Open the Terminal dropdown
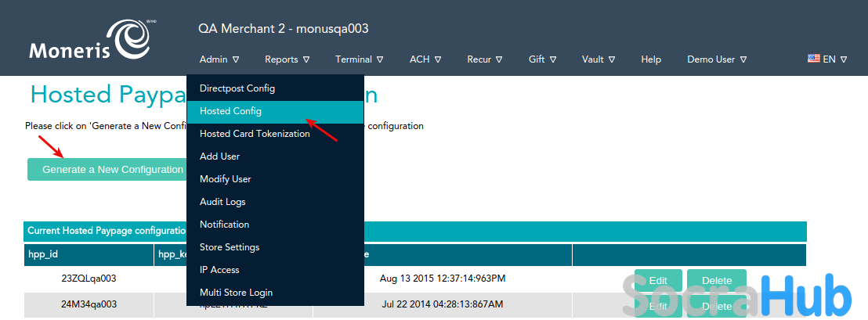The image size is (868, 320). pos(360,59)
